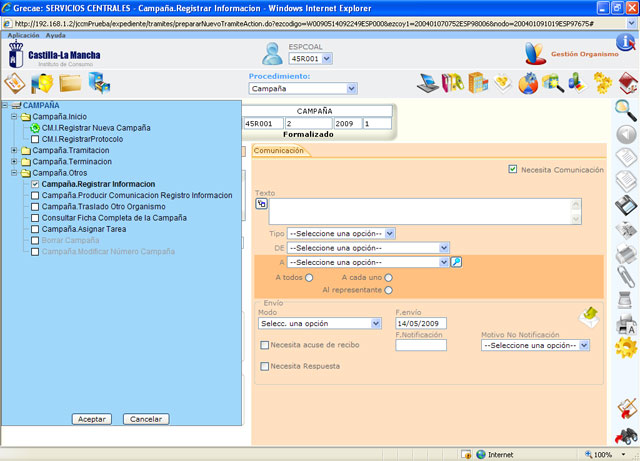
Task: Enable Necesita acuse de recibo
Action: pos(264,345)
